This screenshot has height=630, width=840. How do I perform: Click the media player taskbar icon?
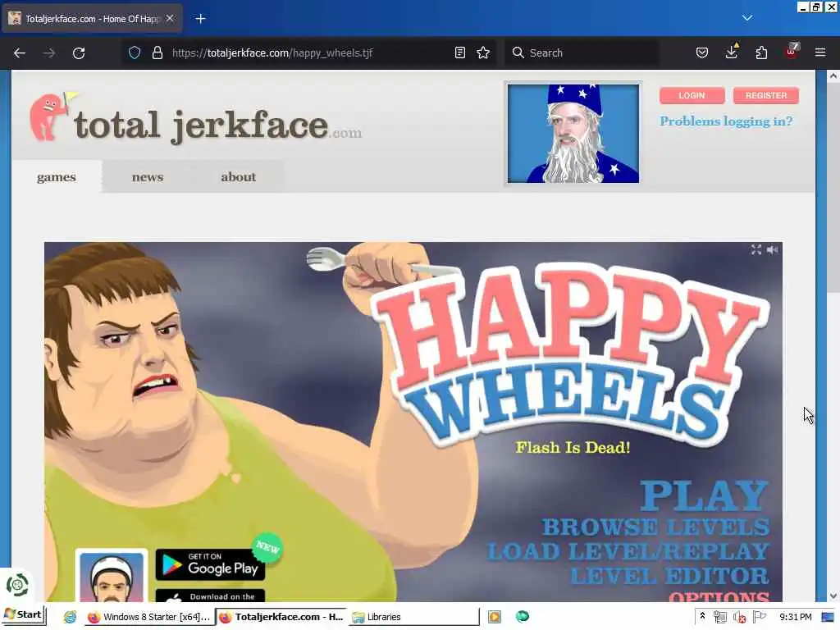(x=495, y=617)
